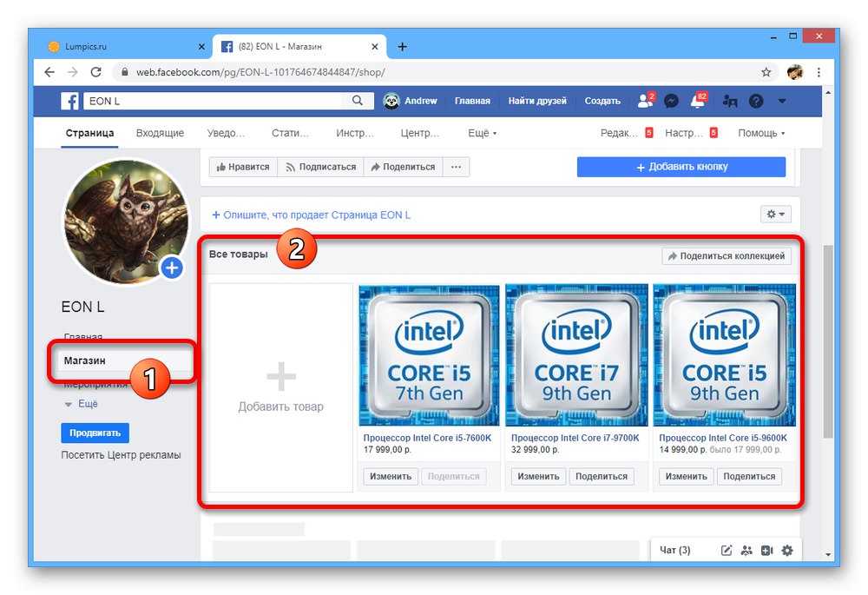Open Ещё dropdown in page tabs
This screenshot has width=868, height=595.
(x=482, y=133)
